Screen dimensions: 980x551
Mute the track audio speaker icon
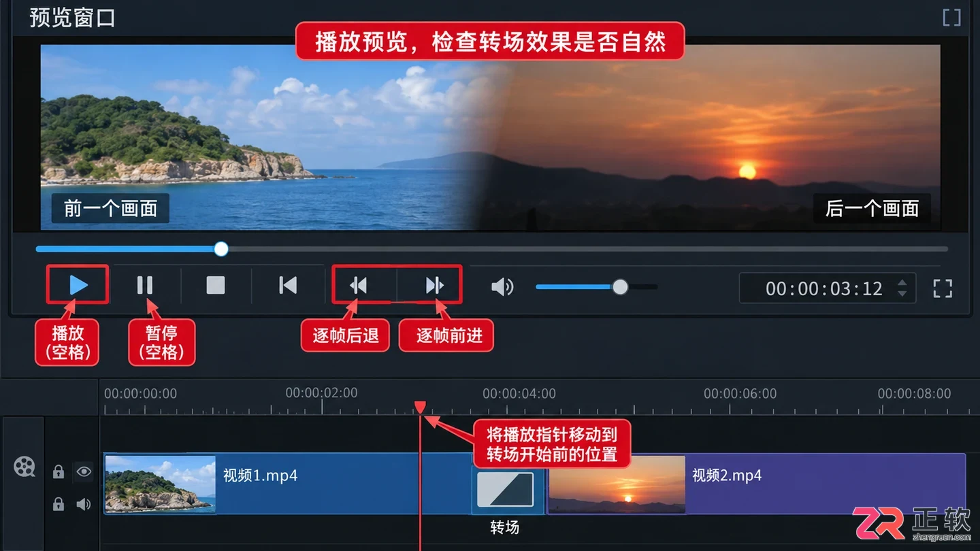click(84, 504)
